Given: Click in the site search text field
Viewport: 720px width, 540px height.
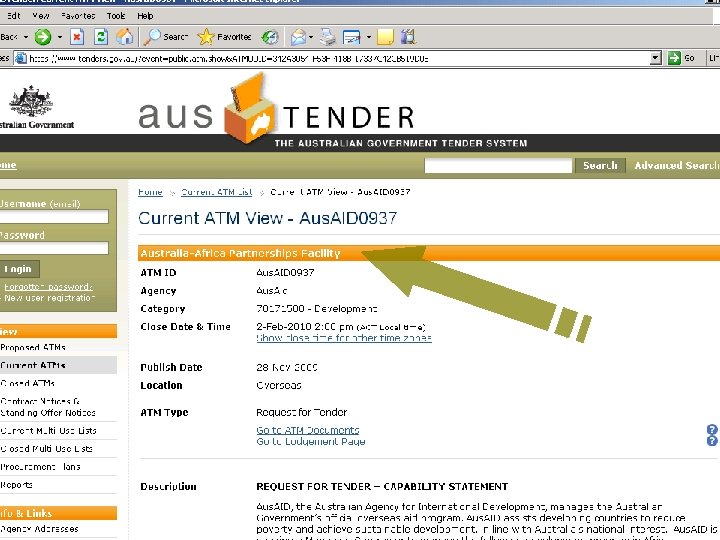Looking at the screenshot, I should [498, 165].
